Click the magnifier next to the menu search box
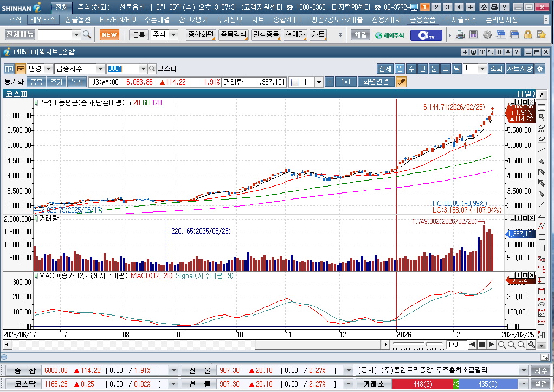 tap(87, 35)
